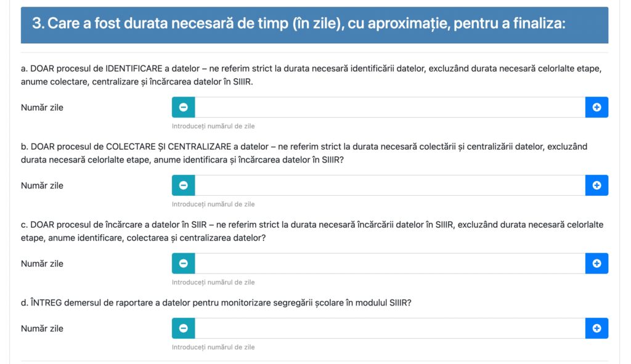Decrement days for ÎNTREG demersul question

tap(183, 328)
